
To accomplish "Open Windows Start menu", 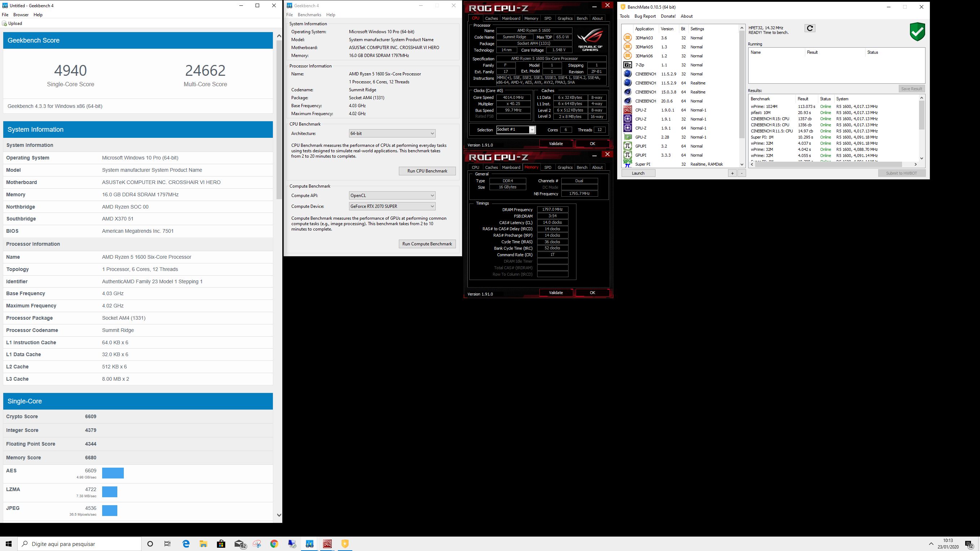I will pos(9,544).
